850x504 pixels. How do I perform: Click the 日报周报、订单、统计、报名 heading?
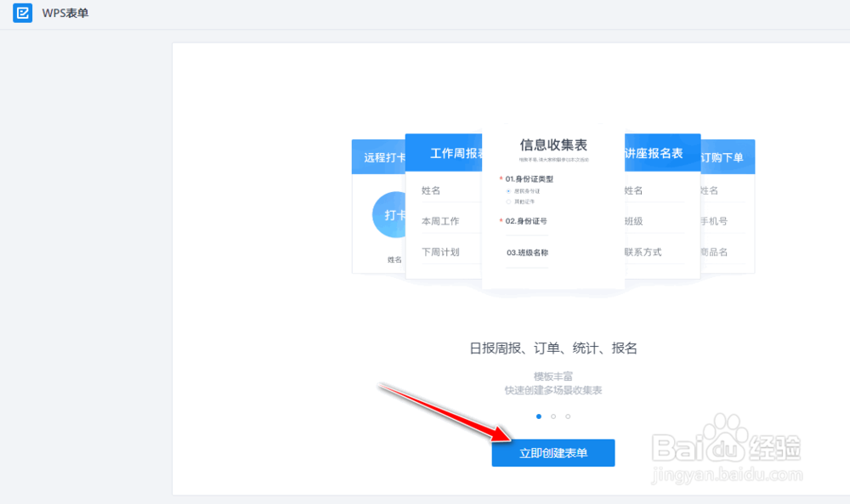click(x=553, y=348)
